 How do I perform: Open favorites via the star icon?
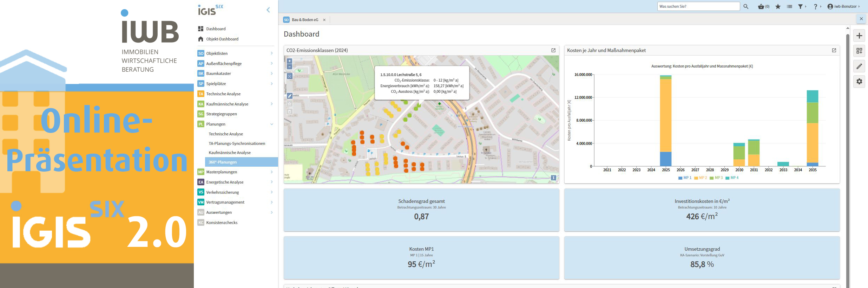click(x=778, y=6)
